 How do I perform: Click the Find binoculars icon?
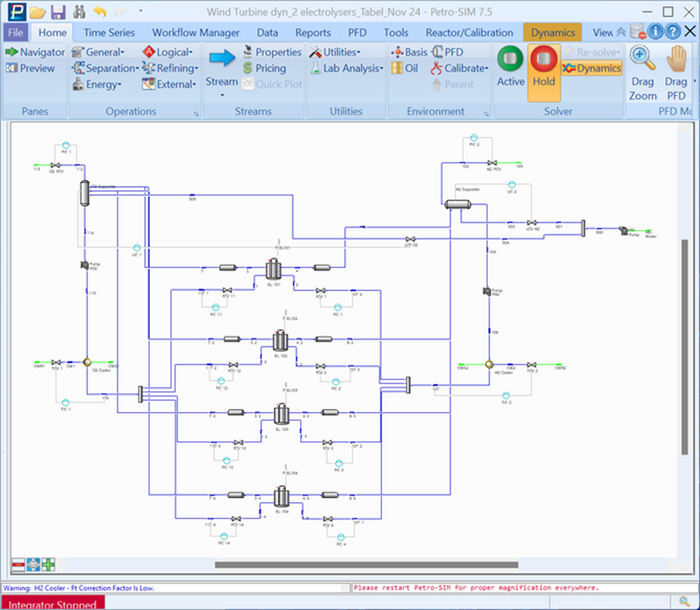pyautogui.click(x=79, y=12)
